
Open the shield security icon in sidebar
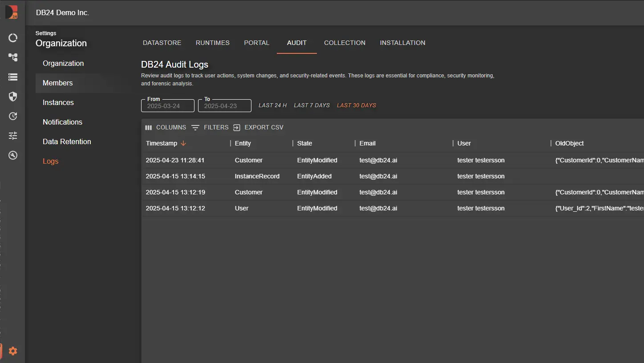(x=13, y=97)
